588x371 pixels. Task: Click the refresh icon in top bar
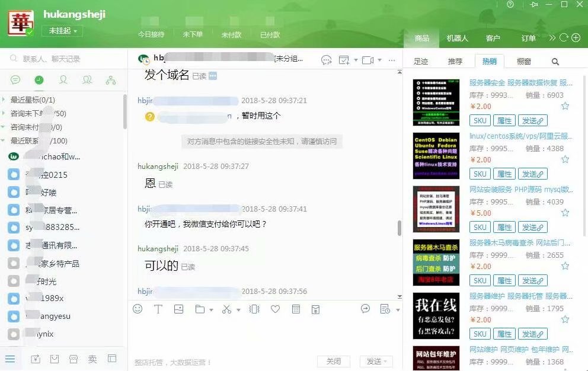tap(564, 37)
